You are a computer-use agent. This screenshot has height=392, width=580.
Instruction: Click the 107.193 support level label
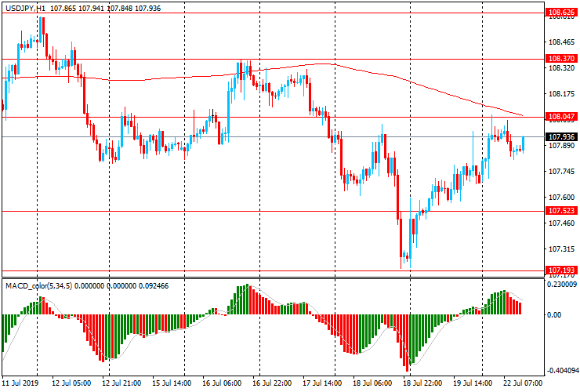click(561, 270)
